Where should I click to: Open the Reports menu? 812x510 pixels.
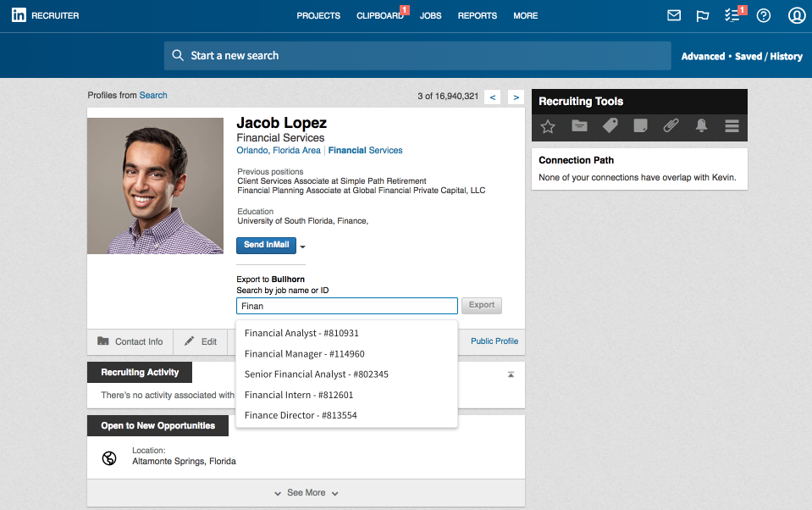tap(478, 16)
